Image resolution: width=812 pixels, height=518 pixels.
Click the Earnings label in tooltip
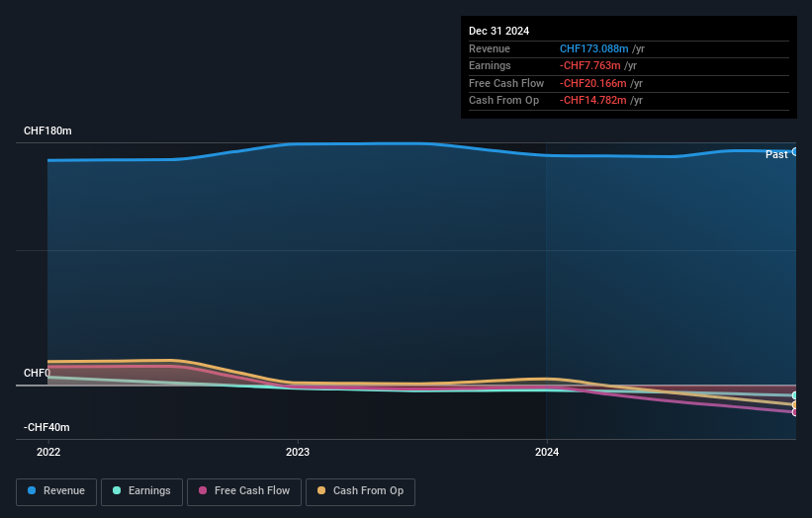point(490,65)
